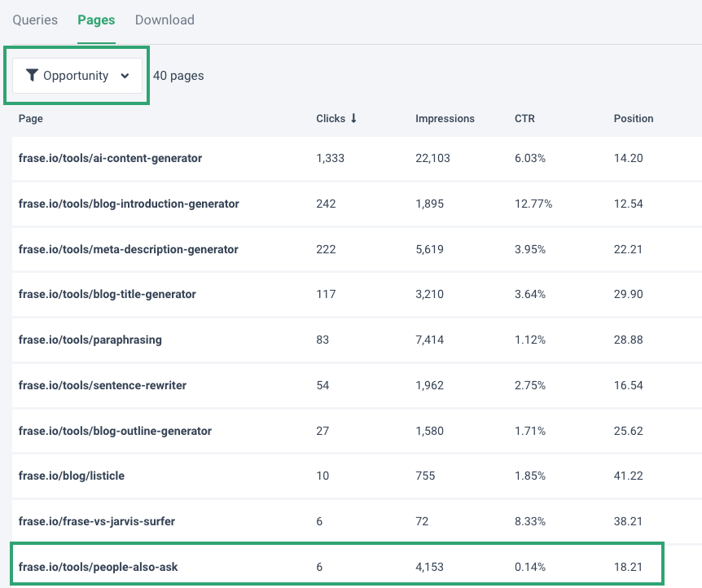Click the 41.22 position value
The width and height of the screenshot is (702, 588).
628,476
